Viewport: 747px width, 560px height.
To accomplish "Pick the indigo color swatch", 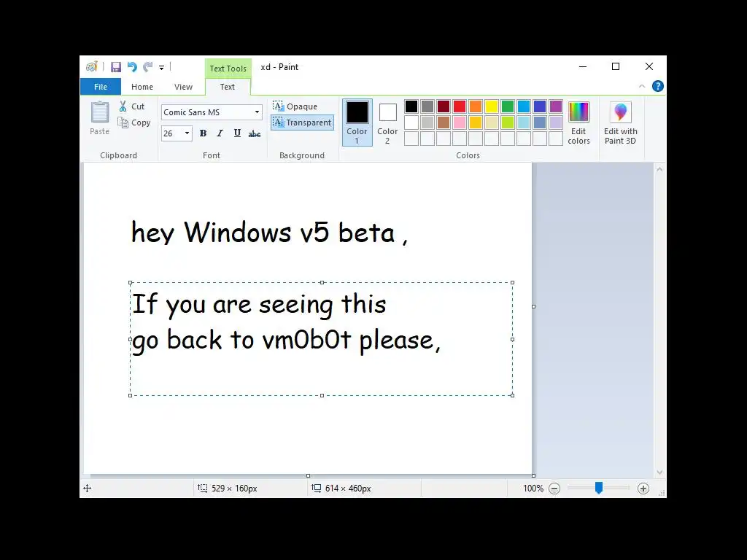I will tap(540, 106).
